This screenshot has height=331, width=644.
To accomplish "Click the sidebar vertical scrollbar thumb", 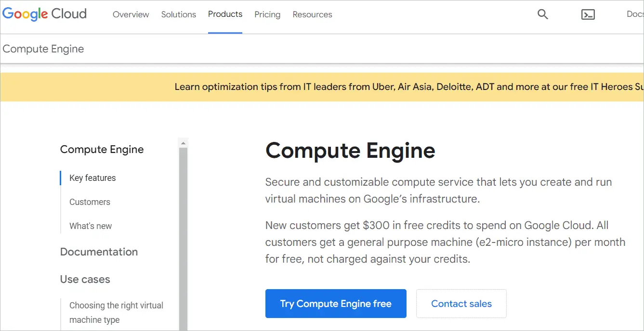I will (183, 239).
